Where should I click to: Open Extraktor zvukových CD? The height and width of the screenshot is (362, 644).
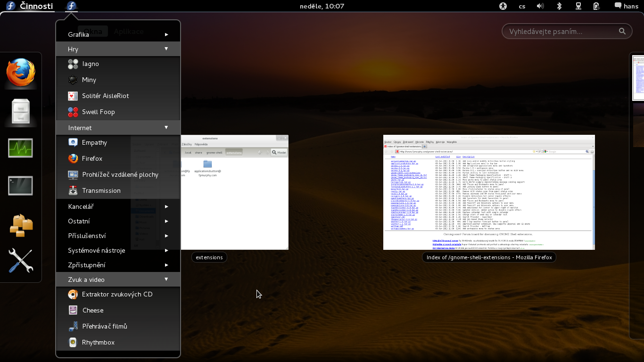coord(118,294)
